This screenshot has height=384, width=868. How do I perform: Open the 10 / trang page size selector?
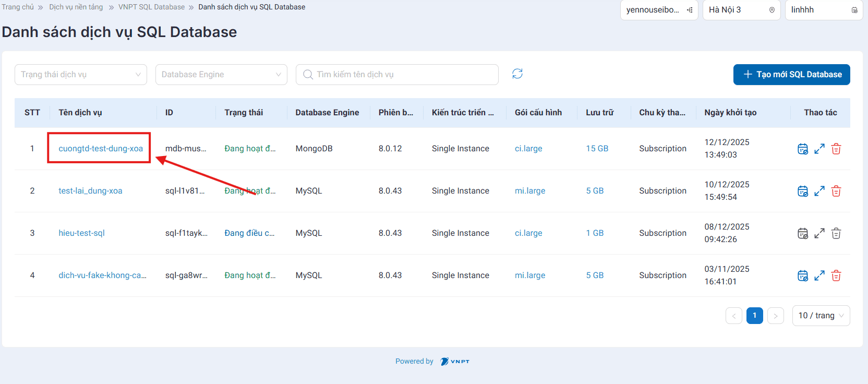coord(821,316)
